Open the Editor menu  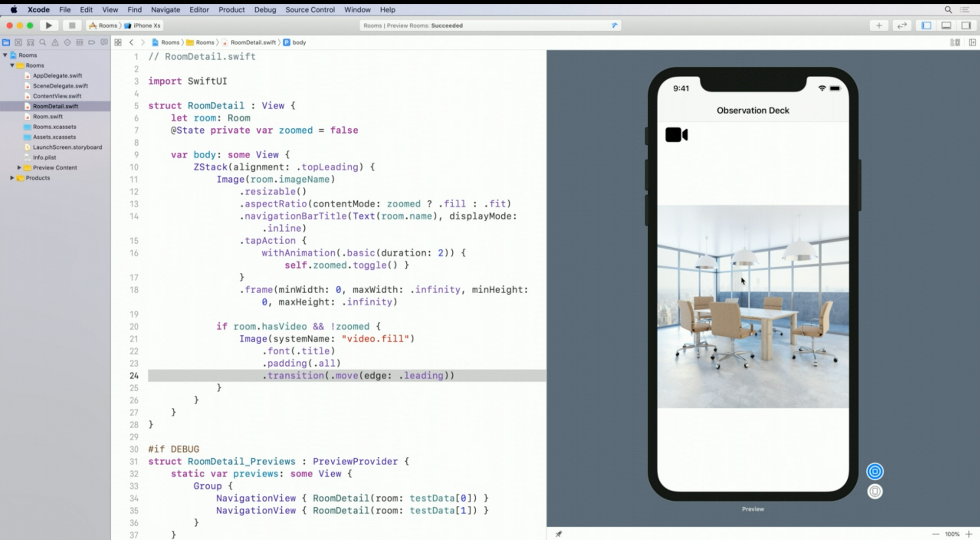click(x=199, y=9)
